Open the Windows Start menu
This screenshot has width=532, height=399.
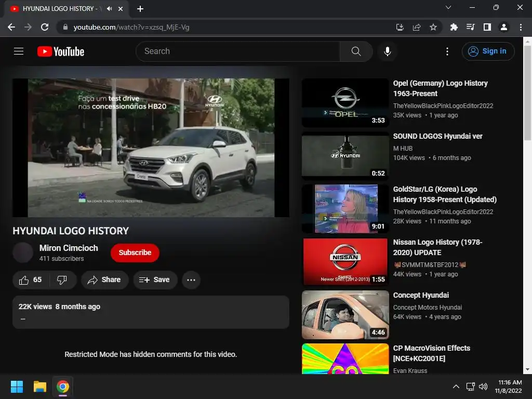[17, 387]
